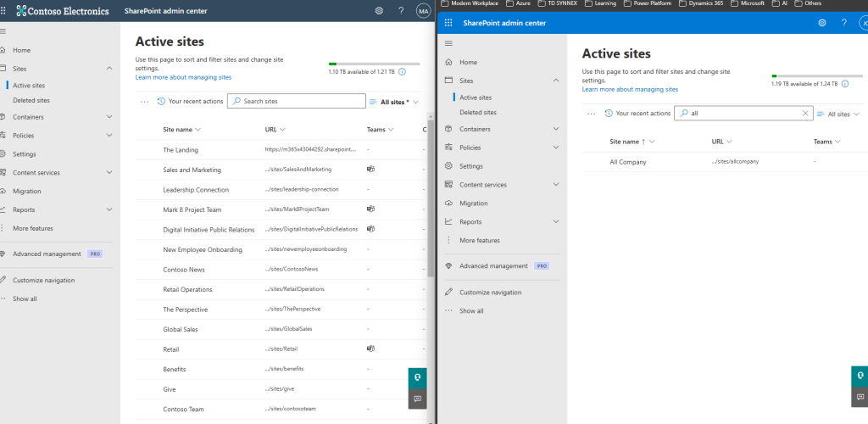
Task: Open Power Platform bookmarks folder
Action: [x=648, y=3]
